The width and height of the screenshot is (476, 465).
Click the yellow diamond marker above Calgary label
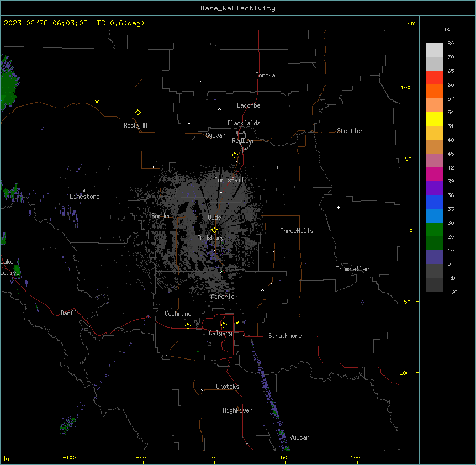pos(224,325)
